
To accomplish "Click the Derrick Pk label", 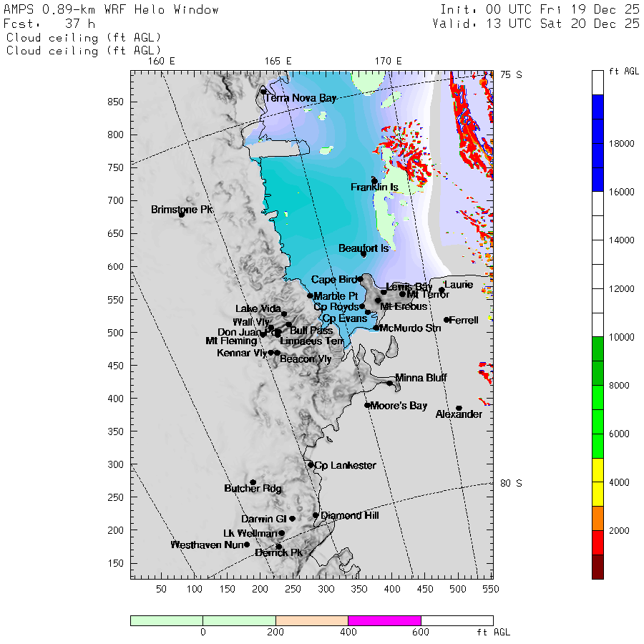I will click(x=278, y=553).
